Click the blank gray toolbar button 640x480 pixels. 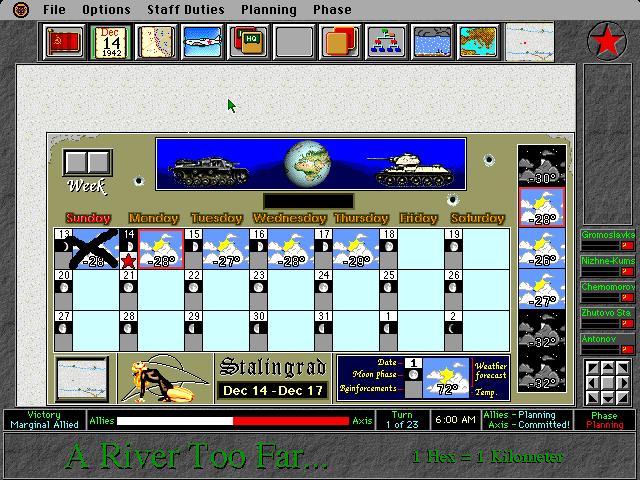(294, 42)
